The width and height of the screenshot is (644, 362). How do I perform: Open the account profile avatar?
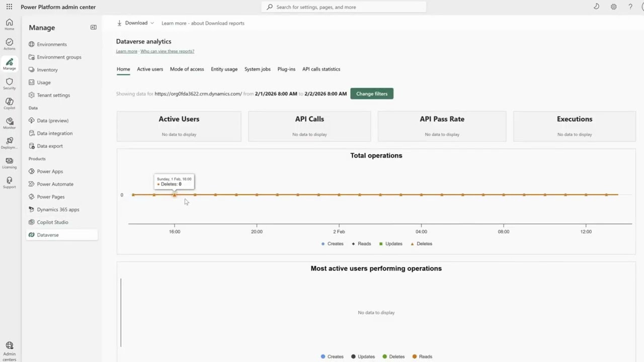coord(641,7)
